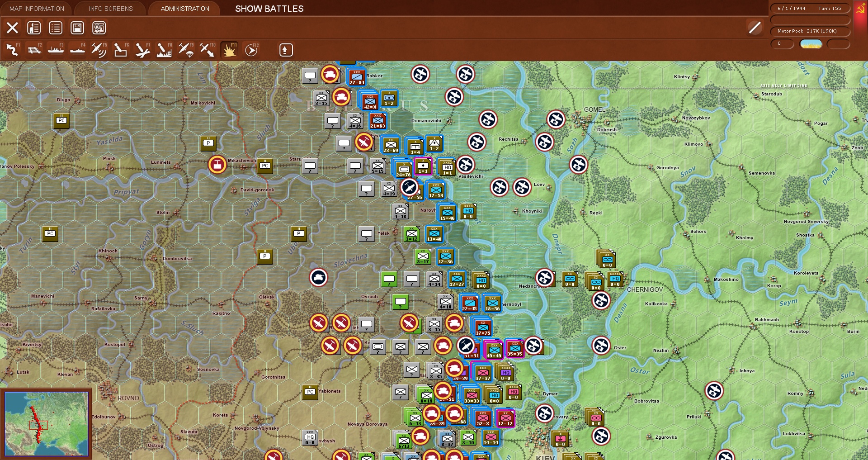Viewport: 868px width, 460px height.
Task: Select the unit counter labeled 12=36
Action: point(445,256)
